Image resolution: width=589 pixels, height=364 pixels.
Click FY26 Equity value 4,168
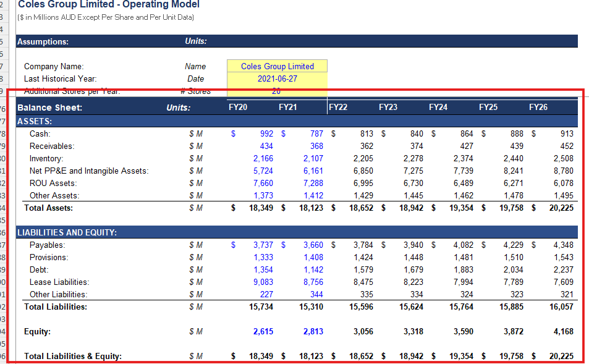click(x=564, y=332)
